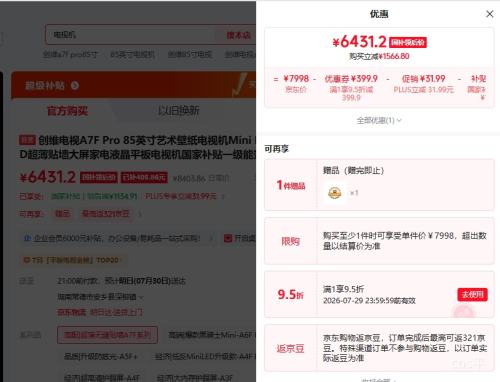Click the 限购 purchase limit label
500x382 pixels.
click(290, 241)
